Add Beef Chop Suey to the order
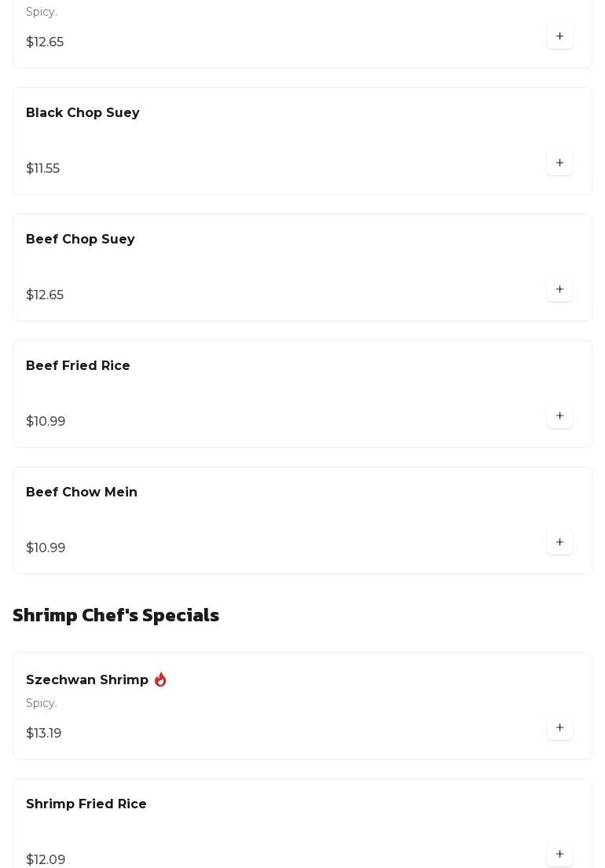The image size is (605, 868). 559,290
